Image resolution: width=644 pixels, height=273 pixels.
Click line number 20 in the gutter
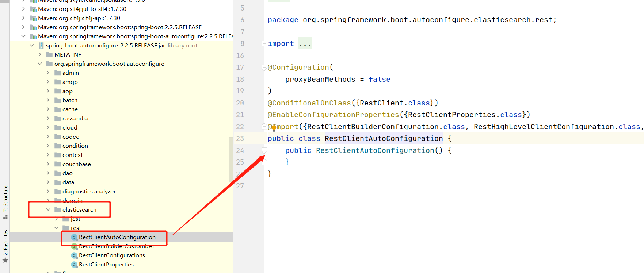point(240,103)
